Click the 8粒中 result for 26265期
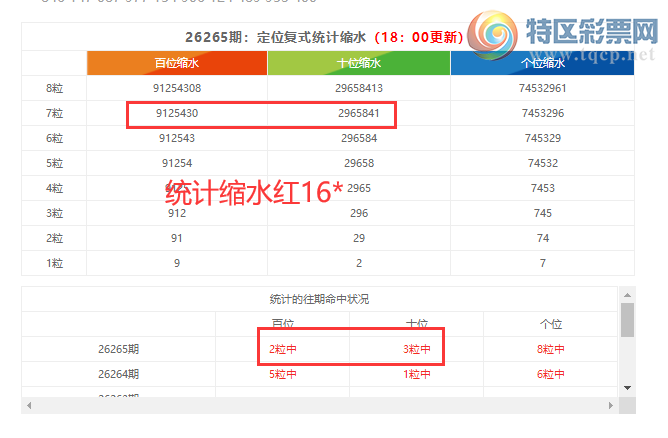668x438 pixels. pos(550,349)
